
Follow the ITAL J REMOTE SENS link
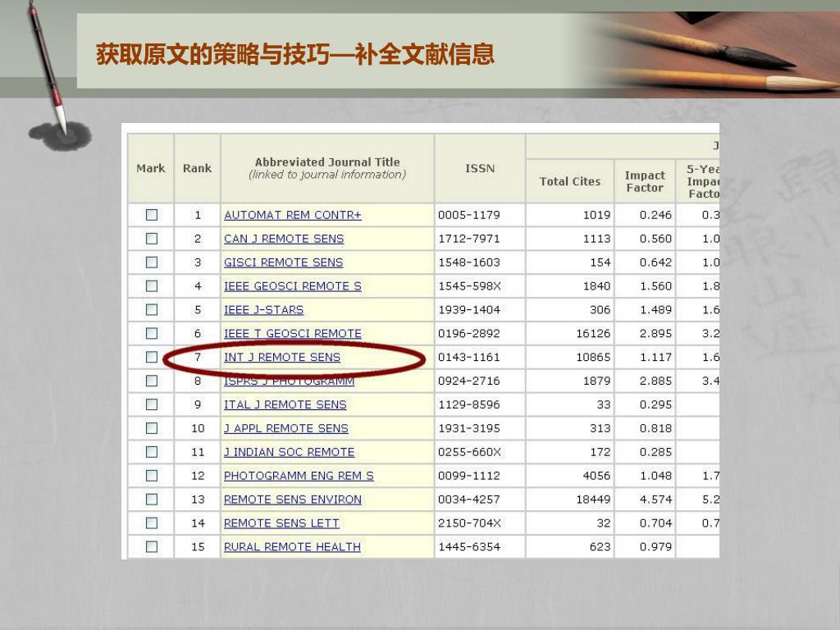point(285,404)
